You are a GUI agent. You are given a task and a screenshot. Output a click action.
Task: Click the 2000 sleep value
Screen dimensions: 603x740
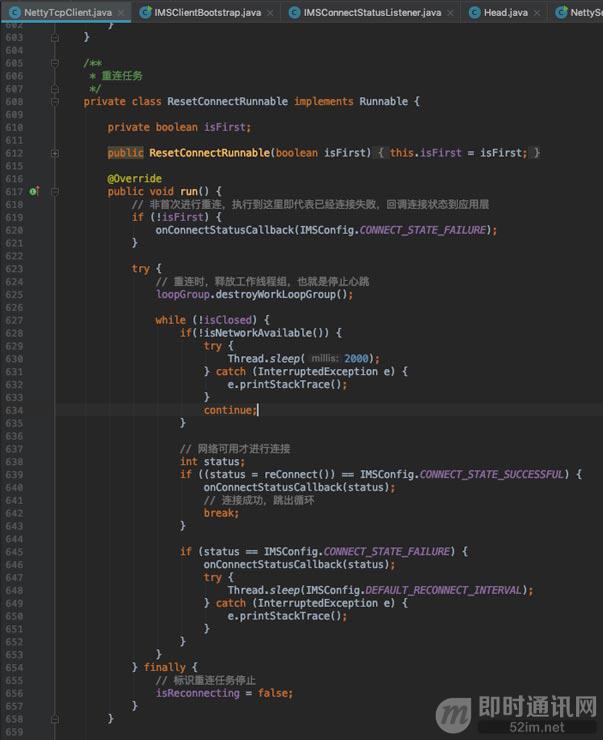[x=356, y=359]
